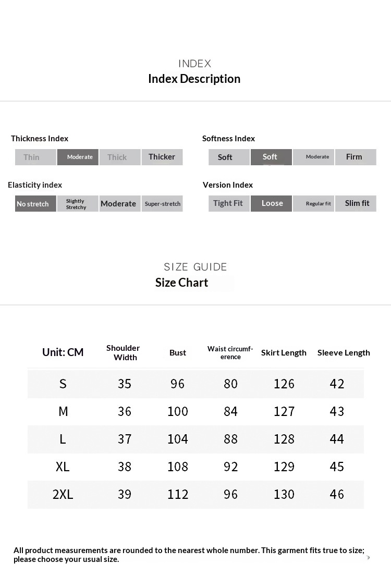
Task: Click the Index Description heading
Action: 194,79
